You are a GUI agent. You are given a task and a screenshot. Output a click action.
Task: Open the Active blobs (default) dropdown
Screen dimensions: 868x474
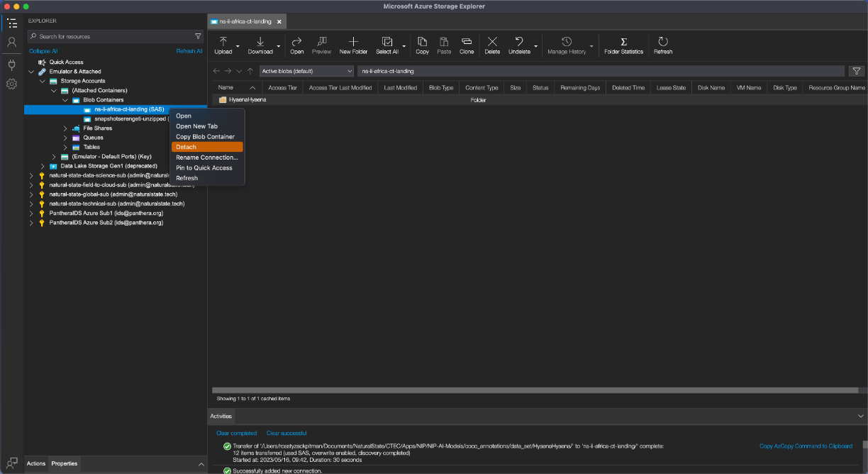(x=306, y=71)
